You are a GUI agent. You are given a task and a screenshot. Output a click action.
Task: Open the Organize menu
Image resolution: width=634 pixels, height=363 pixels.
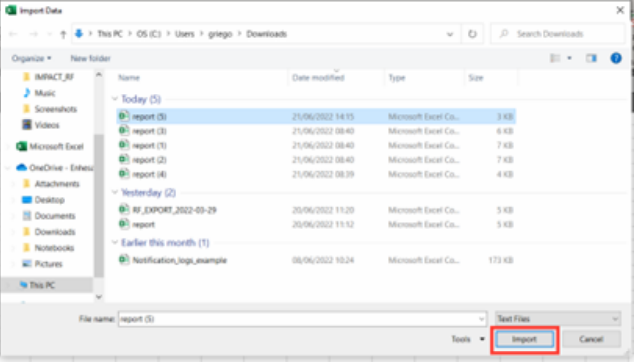pos(31,58)
